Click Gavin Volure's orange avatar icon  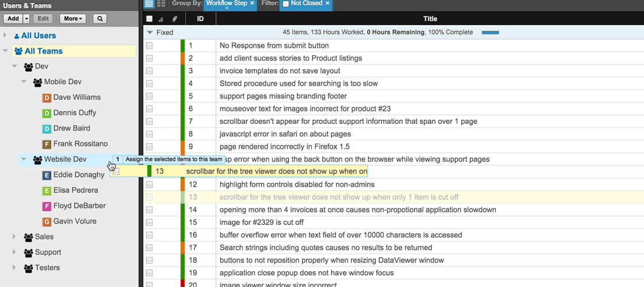tap(47, 222)
